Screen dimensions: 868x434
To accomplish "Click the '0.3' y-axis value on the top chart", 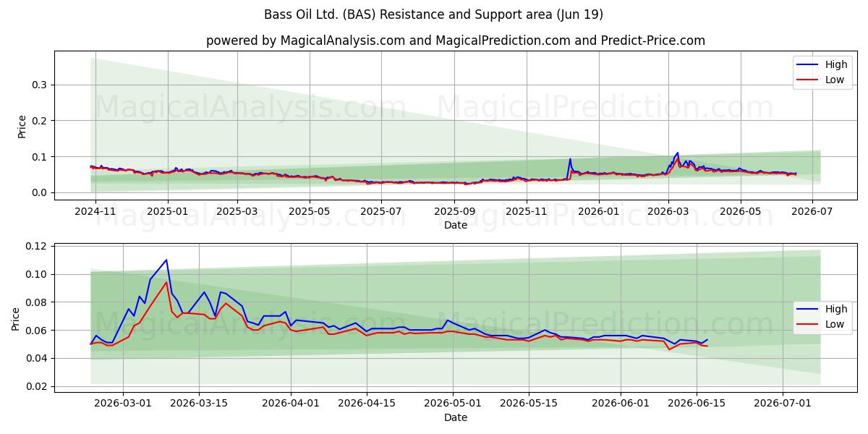I will pos(41,85).
